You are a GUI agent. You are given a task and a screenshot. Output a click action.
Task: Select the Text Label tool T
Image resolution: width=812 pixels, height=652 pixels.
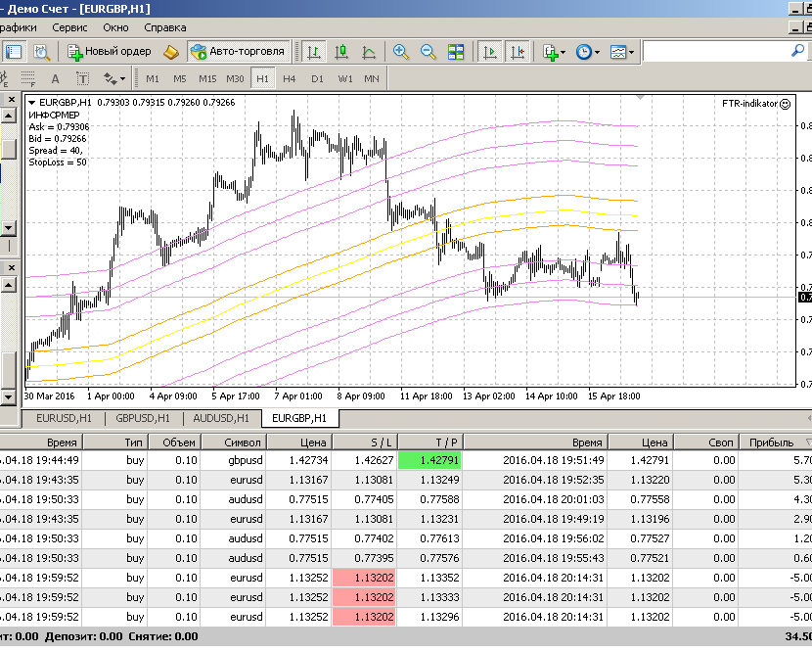coord(82,78)
